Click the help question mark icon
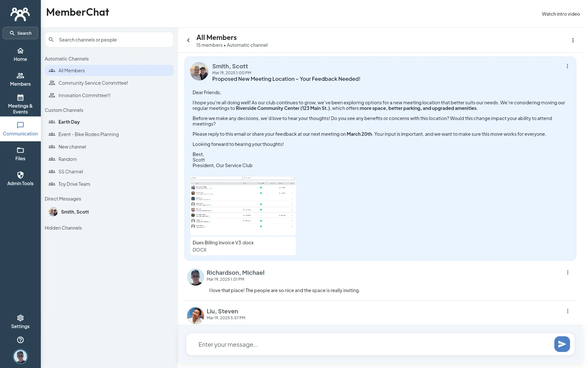The image size is (588, 368). (20, 340)
